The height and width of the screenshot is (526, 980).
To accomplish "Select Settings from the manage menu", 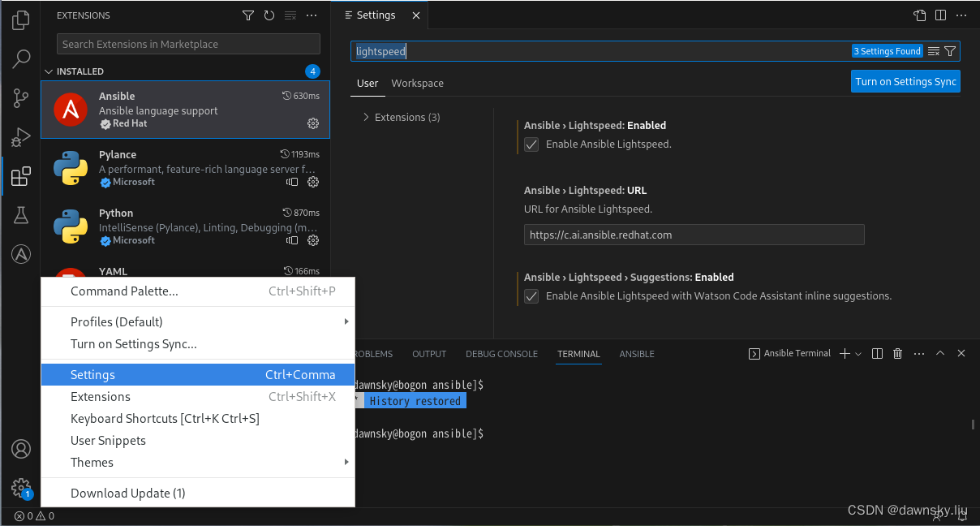I will click(x=198, y=375).
